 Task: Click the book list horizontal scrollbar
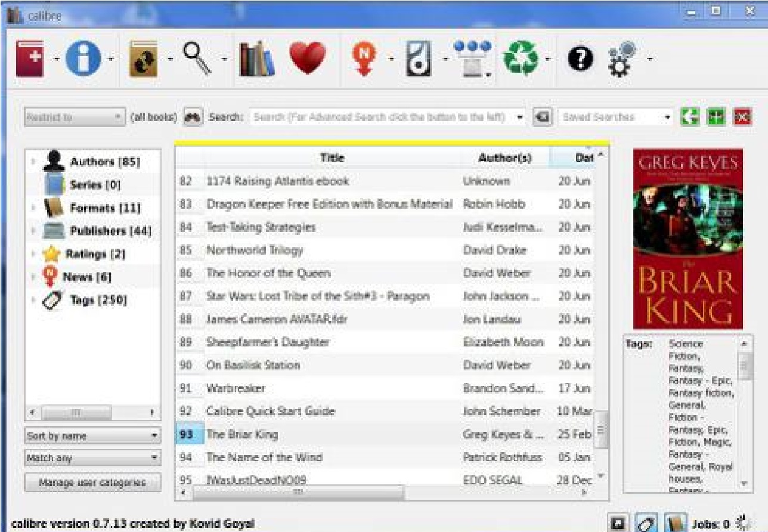point(298,493)
